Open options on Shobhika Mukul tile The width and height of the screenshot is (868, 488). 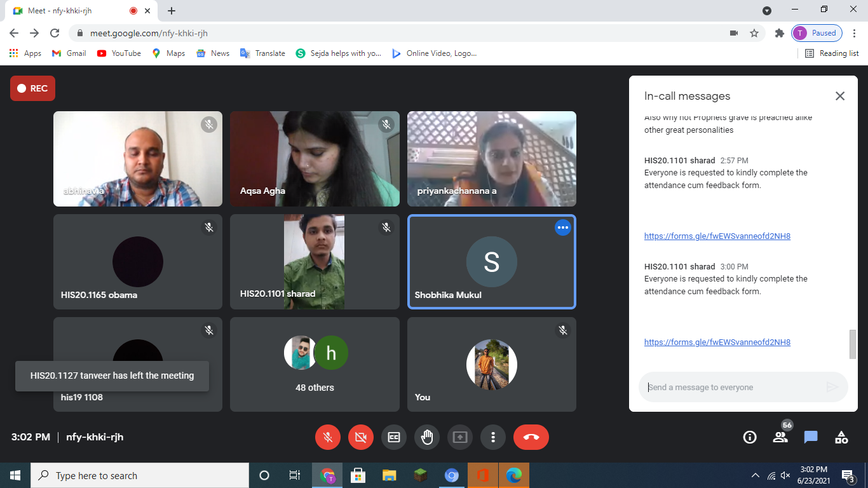pyautogui.click(x=563, y=227)
